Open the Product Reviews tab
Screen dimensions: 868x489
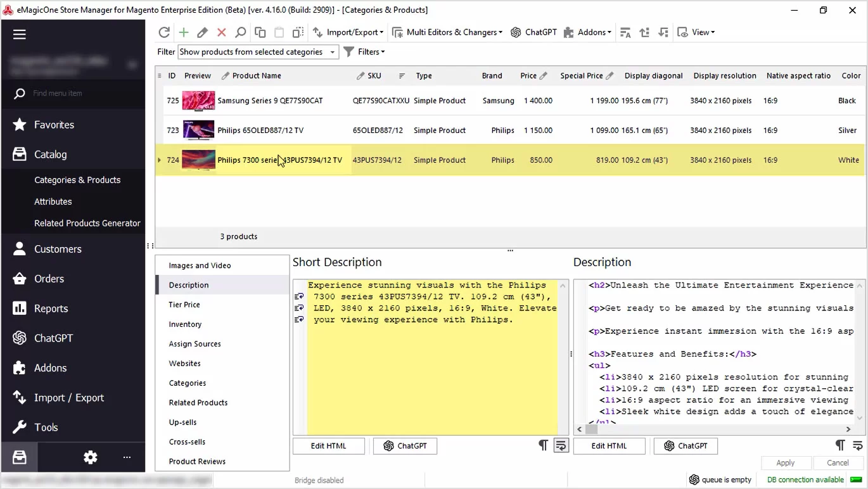coord(222,462)
